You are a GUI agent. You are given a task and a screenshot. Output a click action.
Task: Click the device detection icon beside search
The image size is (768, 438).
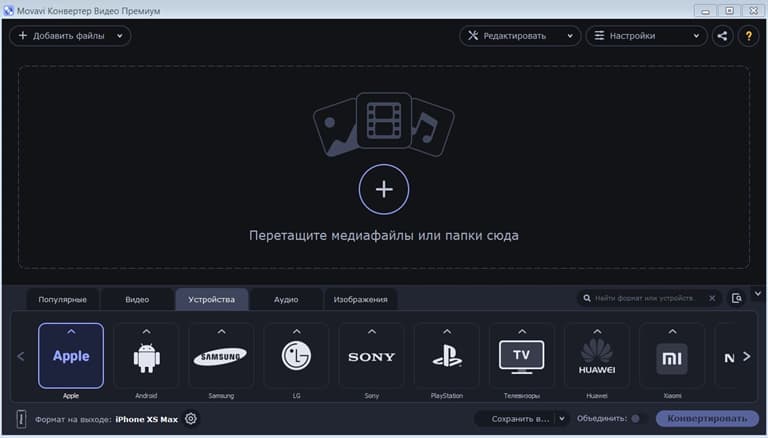(x=736, y=298)
